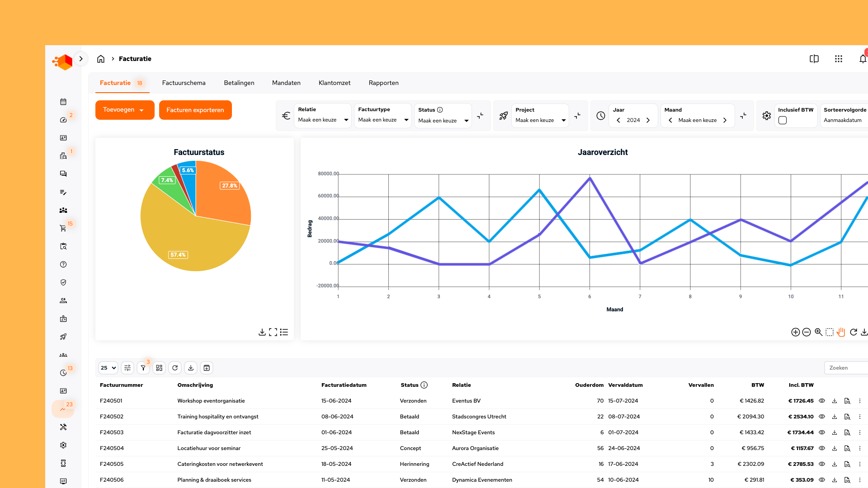Reset Jaaroverzicht chart zoom with the refresh icon
This screenshot has width=868, height=488.
pos(853,332)
